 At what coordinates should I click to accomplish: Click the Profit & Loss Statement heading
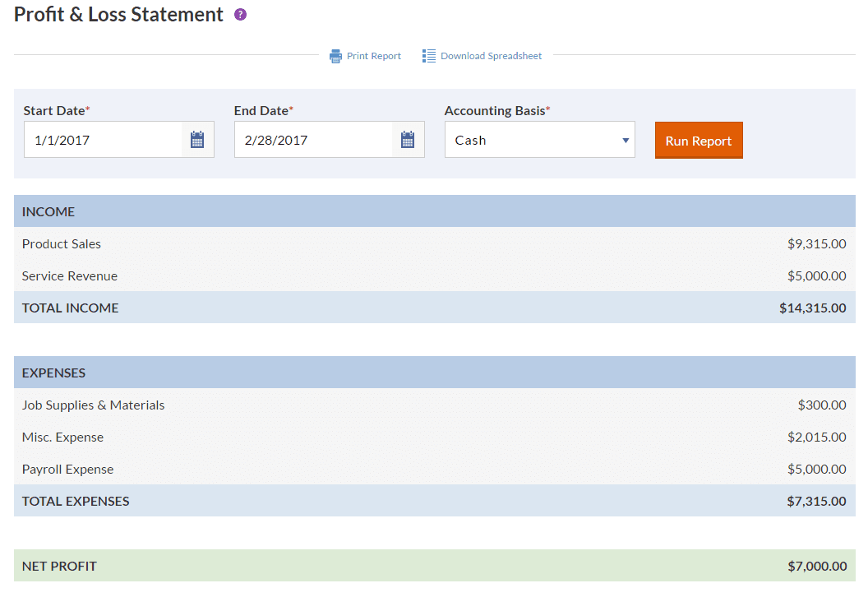coord(118,15)
